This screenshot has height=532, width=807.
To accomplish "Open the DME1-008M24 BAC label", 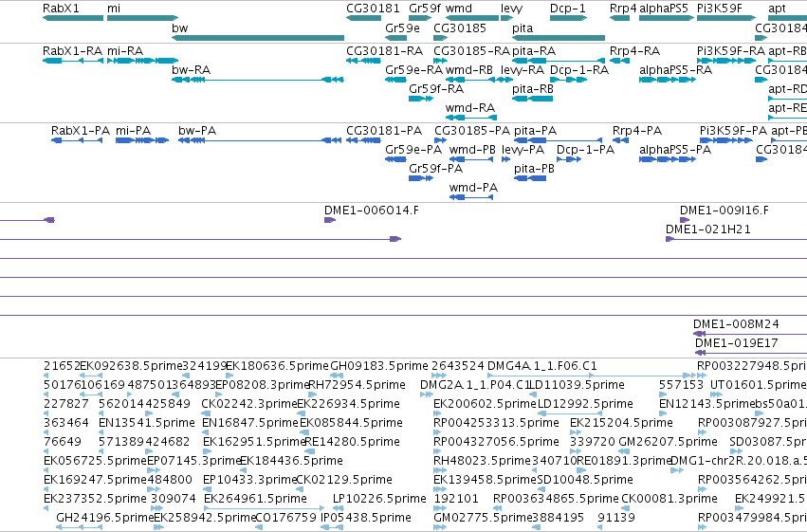I will (x=736, y=324).
